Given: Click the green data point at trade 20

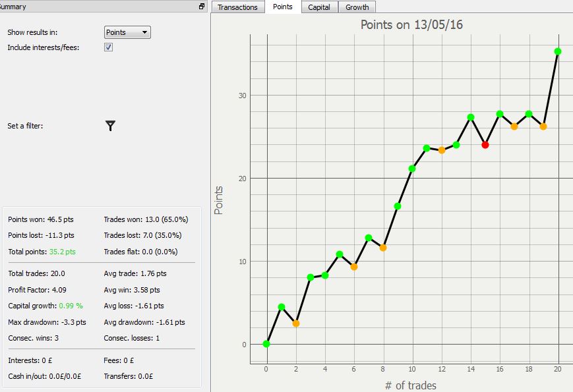Looking at the screenshot, I should click(558, 51).
